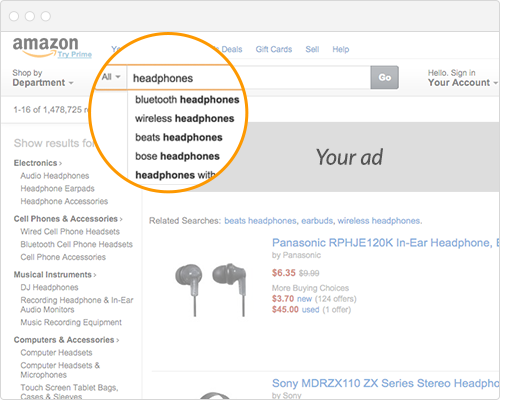Image resolution: width=515 pixels, height=400 pixels.
Task: Click the earbuds related search link
Action: (317, 221)
